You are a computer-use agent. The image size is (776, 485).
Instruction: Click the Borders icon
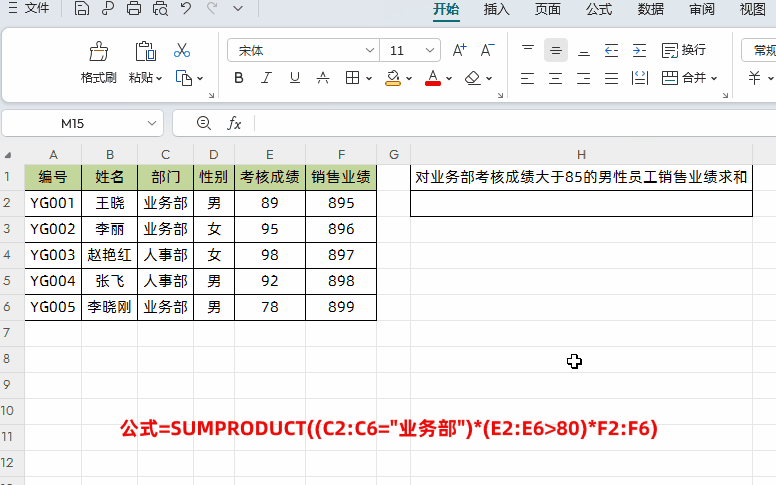tap(352, 78)
